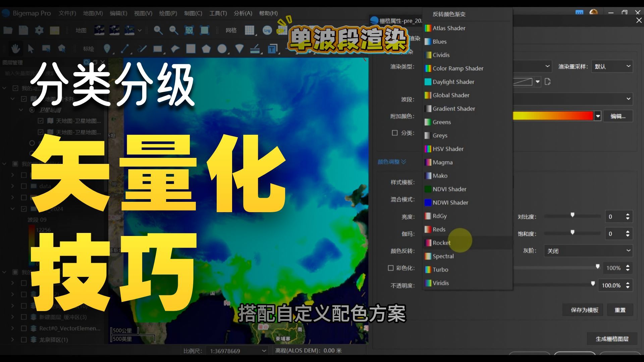Image resolution: width=644 pixels, height=362 pixels.
Task: Click the 饱和度 slider handle
Action: pos(573,232)
